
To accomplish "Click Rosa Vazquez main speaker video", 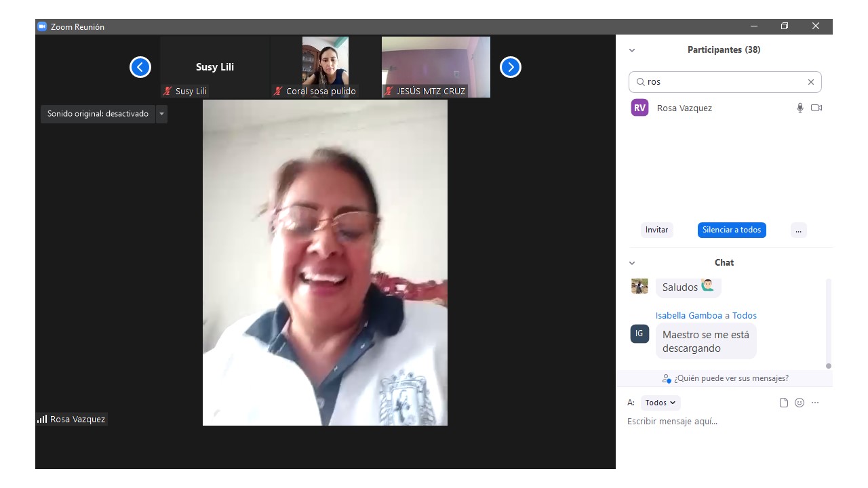I will pos(325,262).
